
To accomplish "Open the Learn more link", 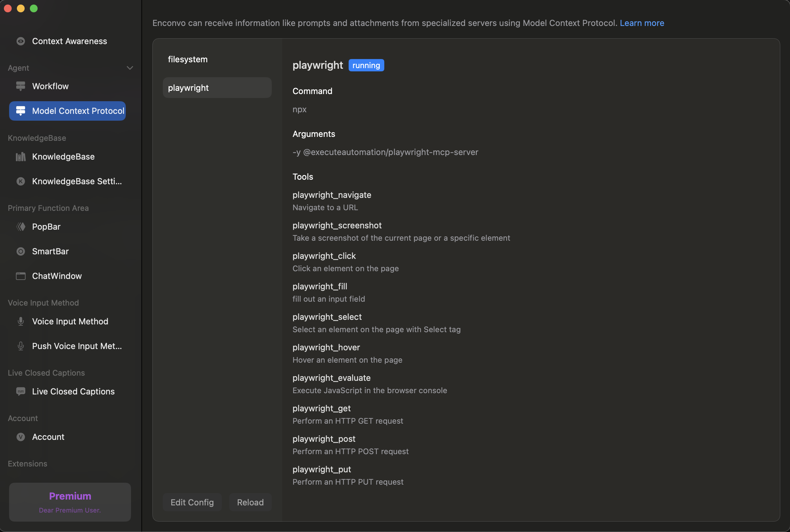I will tap(642, 23).
